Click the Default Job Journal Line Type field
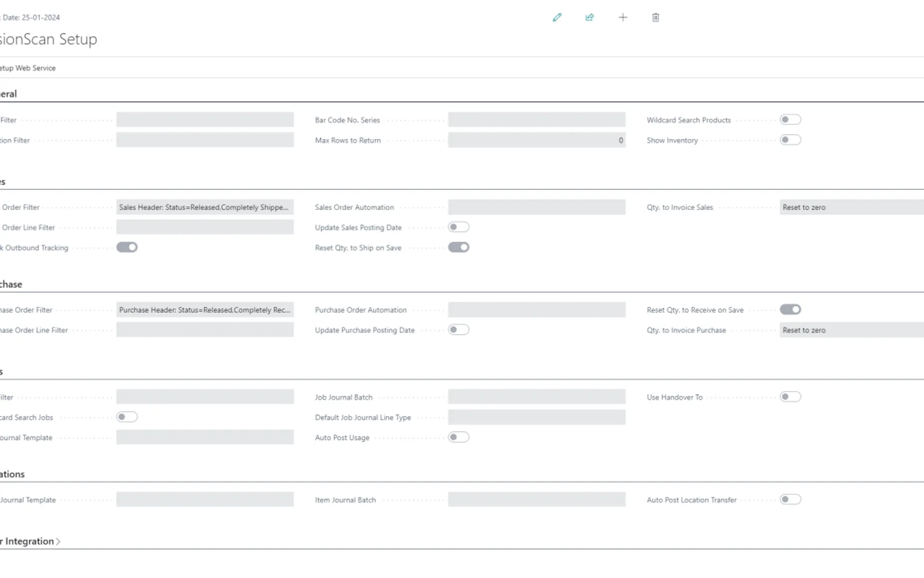The height and width of the screenshot is (578, 924). point(536,417)
